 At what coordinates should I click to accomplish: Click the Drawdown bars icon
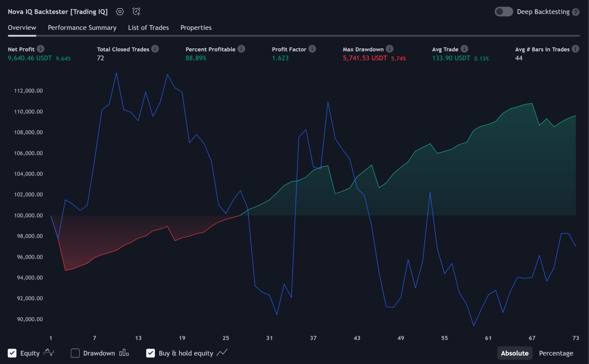click(x=124, y=353)
